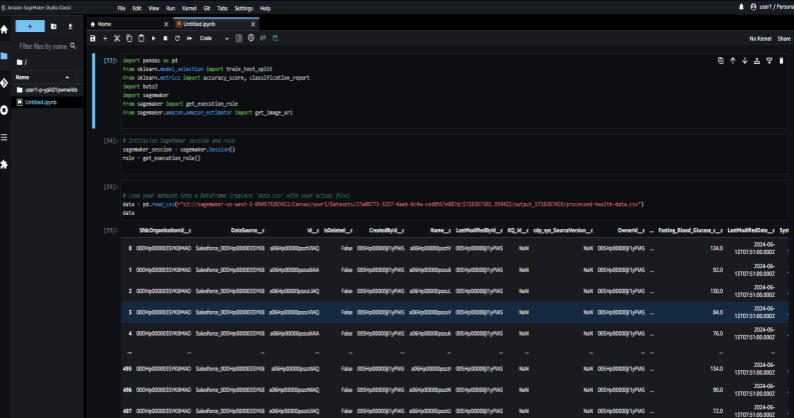Click into the read_csv code cell [55]
Viewport: 794px width, 418px height.
[455, 200]
